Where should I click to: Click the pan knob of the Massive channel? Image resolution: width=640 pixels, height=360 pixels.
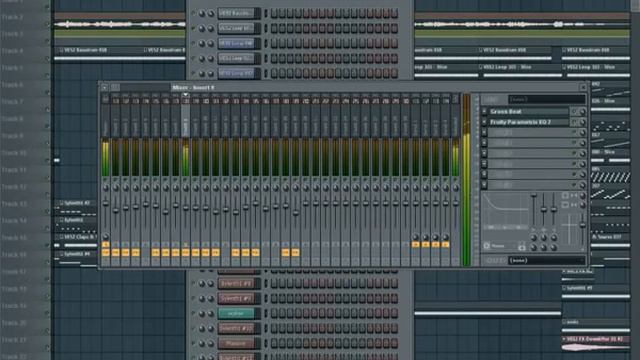(x=202, y=344)
